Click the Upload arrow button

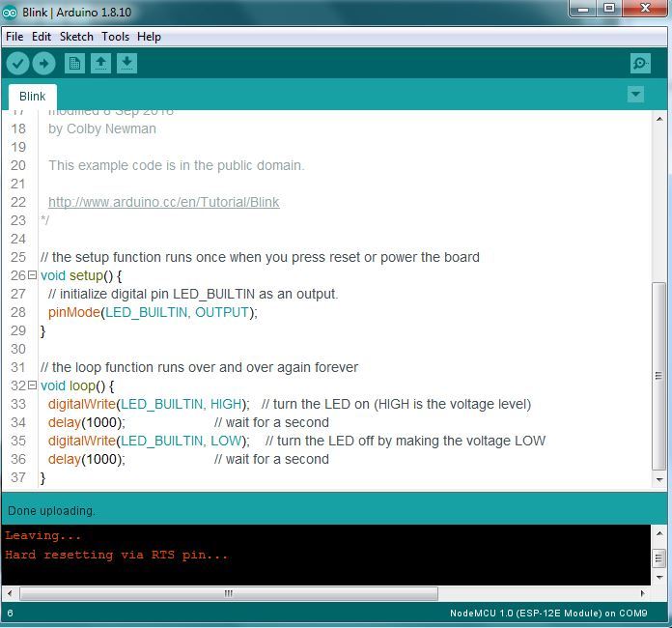click(43, 64)
